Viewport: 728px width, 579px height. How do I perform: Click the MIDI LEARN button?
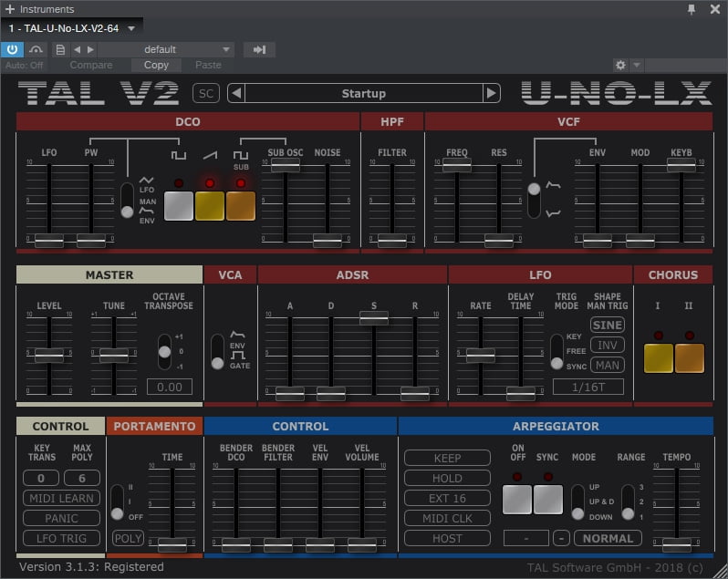[x=61, y=498]
